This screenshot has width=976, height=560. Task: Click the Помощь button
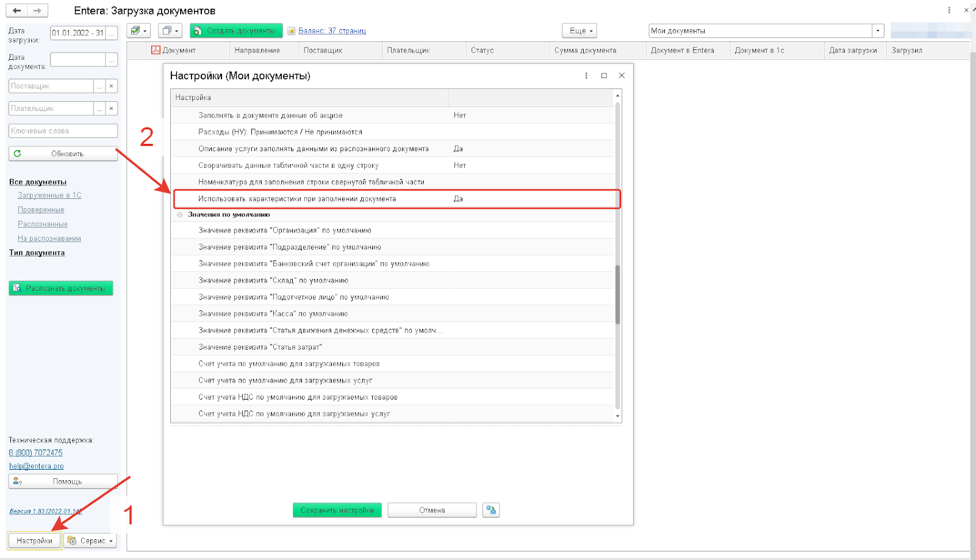63,481
